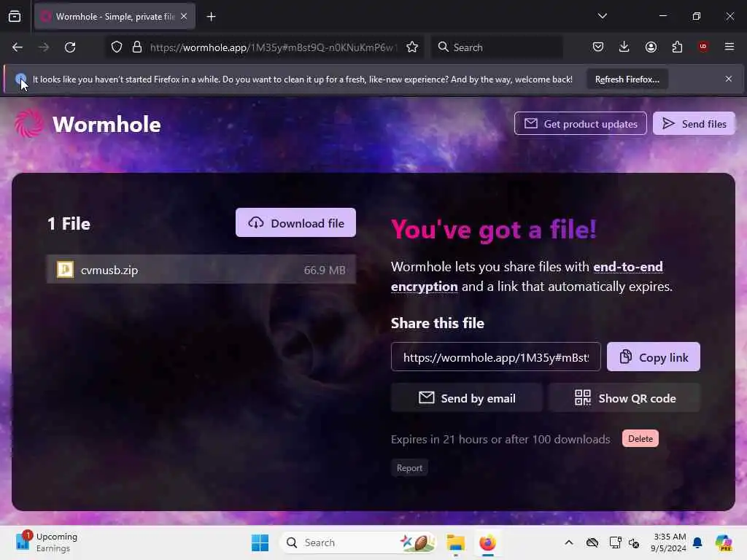
Task: Click the browser forward arrow
Action: pyautogui.click(x=44, y=47)
